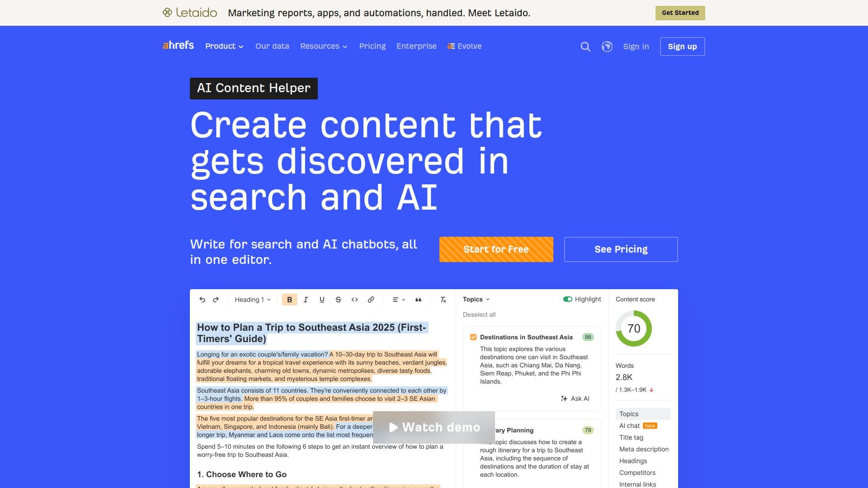Screen dimensions: 868x488
Task: Open language selector globe icon
Action: coord(607,47)
